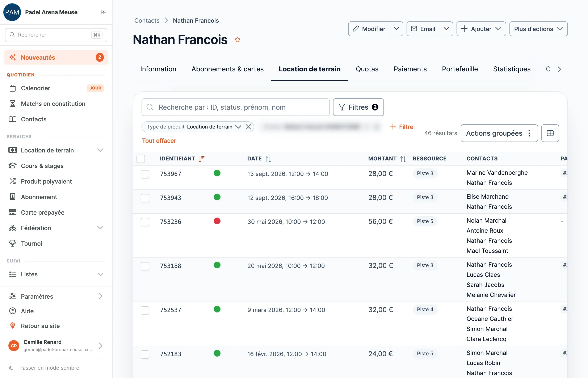
Task: Click Contacts breadcrumb link
Action: (x=147, y=20)
